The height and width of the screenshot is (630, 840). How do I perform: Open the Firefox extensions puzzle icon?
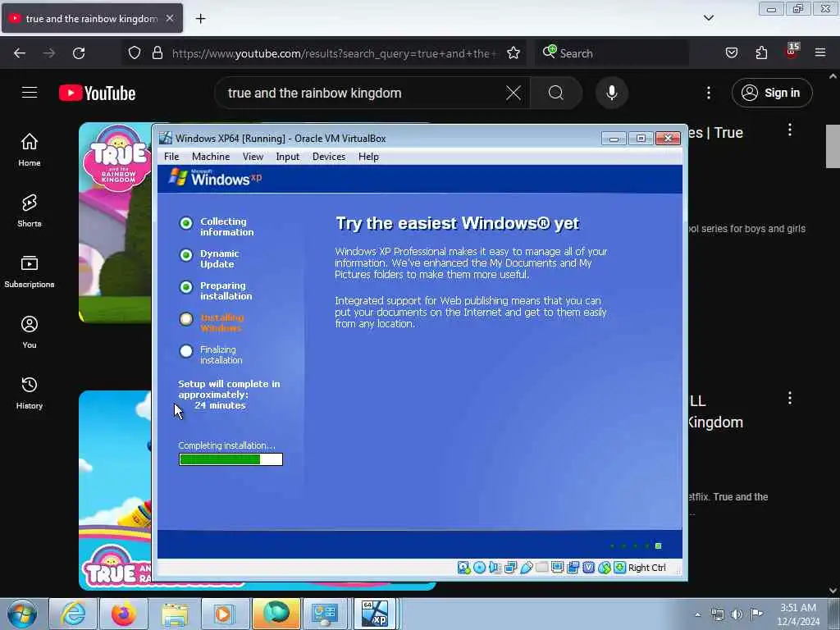(761, 53)
